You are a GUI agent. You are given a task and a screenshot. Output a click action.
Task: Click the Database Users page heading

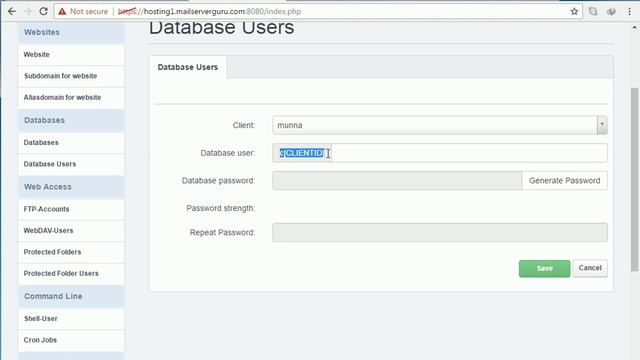[222, 29]
